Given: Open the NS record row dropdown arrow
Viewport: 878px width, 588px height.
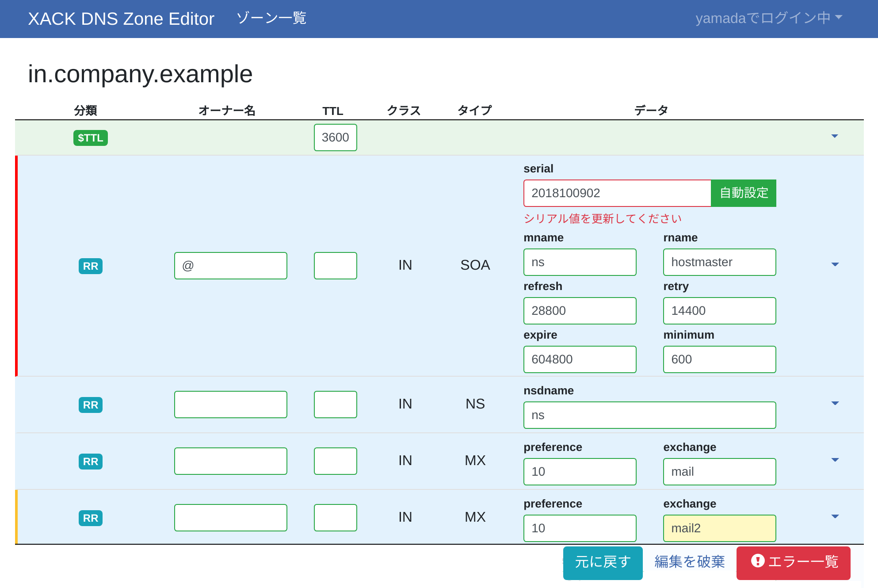Looking at the screenshot, I should tap(835, 403).
